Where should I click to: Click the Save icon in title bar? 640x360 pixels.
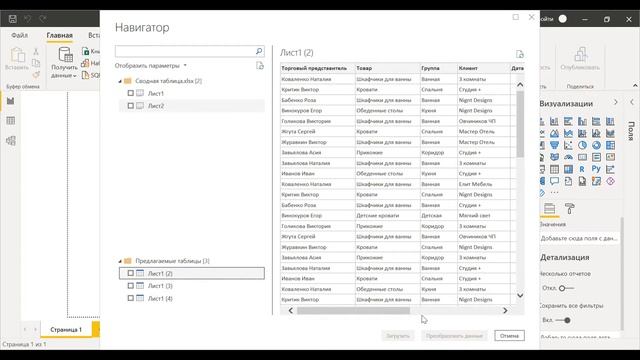click(13, 19)
